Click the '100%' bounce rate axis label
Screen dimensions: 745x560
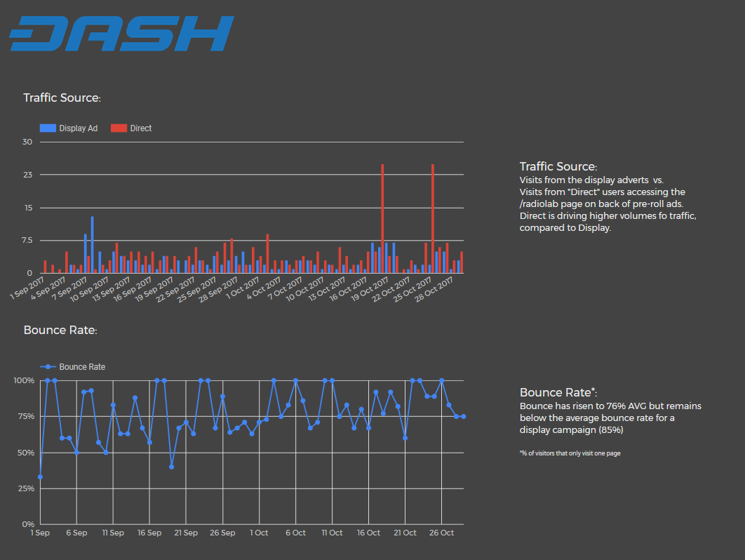(x=24, y=381)
